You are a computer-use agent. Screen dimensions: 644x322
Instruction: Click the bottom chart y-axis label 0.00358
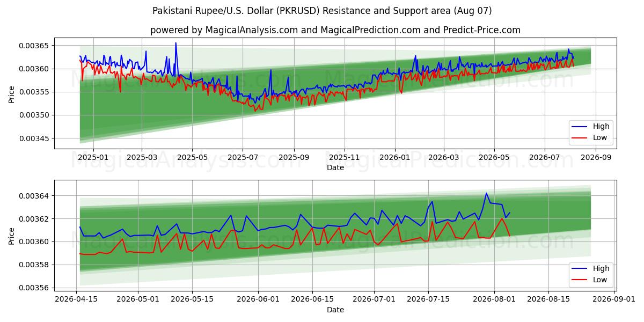click(34, 265)
